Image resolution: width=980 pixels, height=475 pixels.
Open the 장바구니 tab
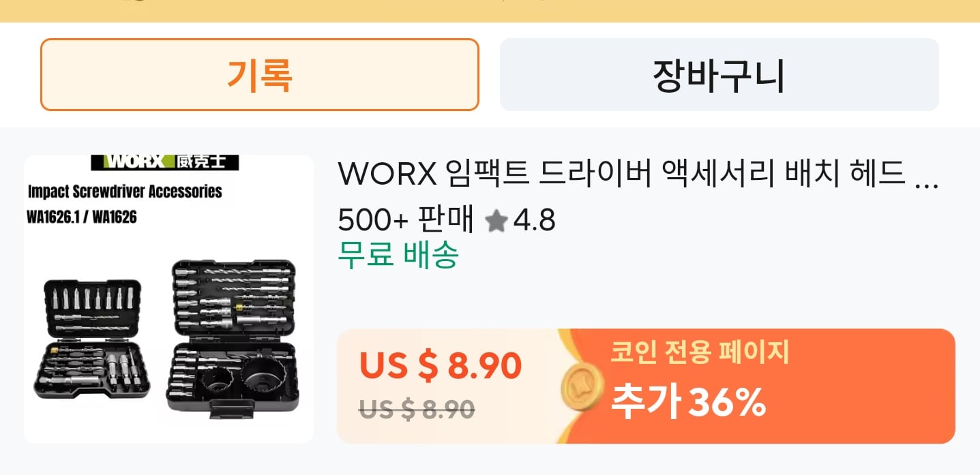point(719,74)
